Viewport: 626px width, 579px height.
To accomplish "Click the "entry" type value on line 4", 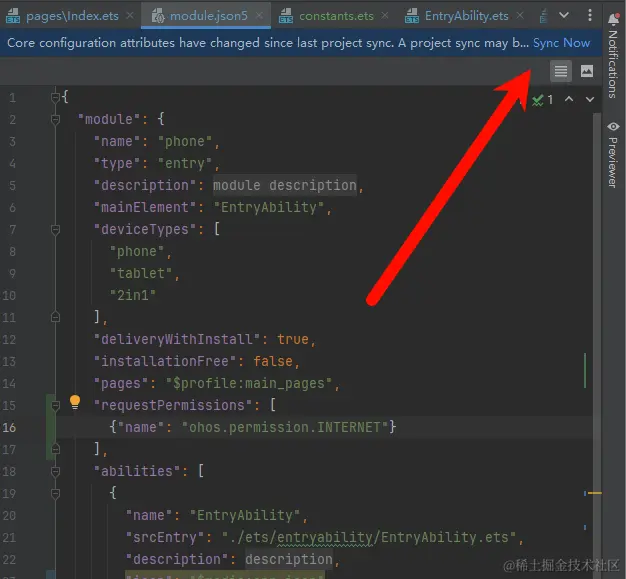I will point(185,163).
